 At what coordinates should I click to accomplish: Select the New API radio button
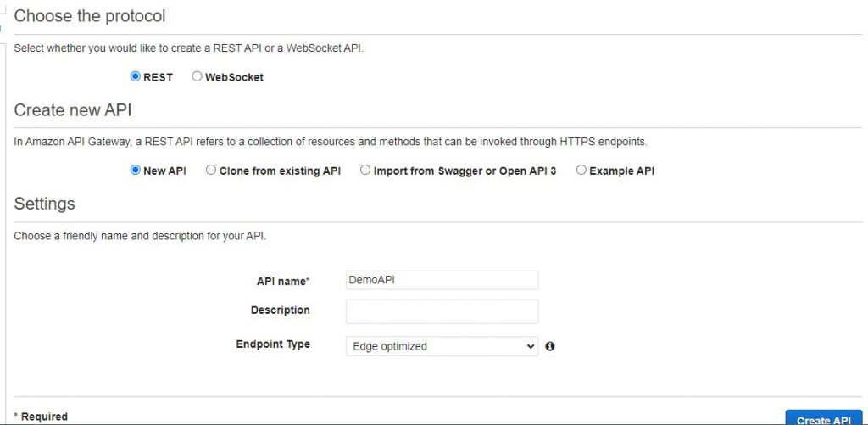coord(135,171)
